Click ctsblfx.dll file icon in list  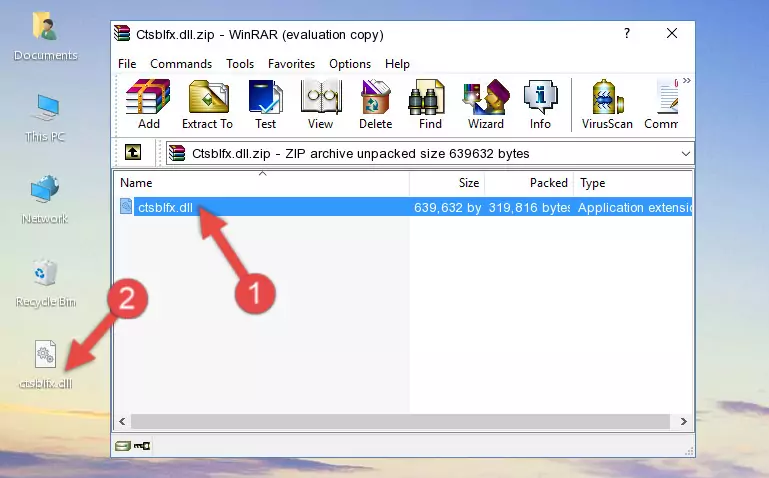(126, 206)
